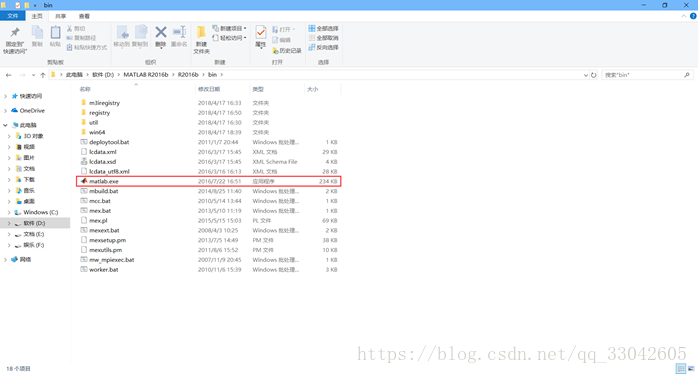
Task: Click 软件 (D:) in the address path
Action: point(103,75)
